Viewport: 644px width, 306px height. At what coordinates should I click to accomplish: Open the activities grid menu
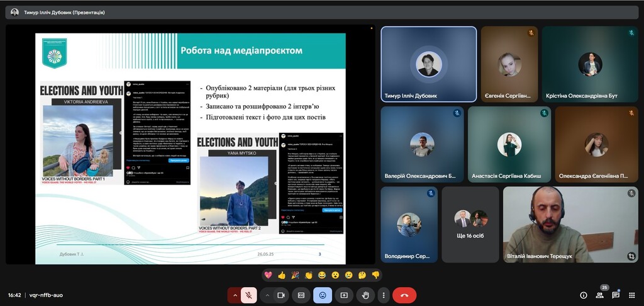[632, 295]
